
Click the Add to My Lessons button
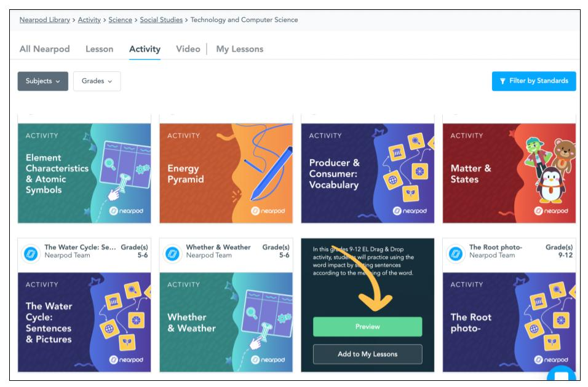point(368,354)
